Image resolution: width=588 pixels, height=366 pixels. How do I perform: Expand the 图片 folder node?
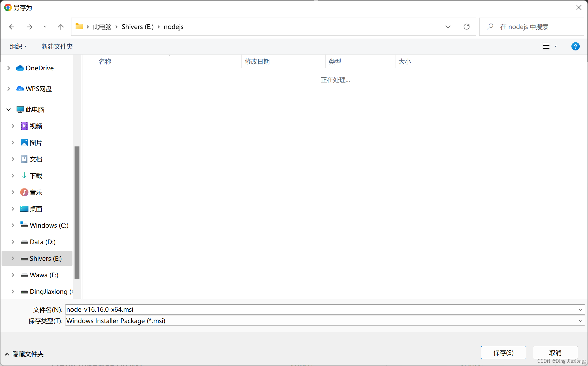[13, 143]
